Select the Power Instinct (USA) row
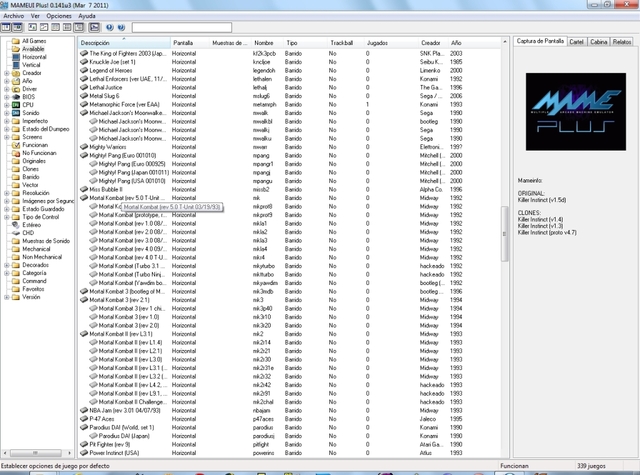 tap(289, 453)
